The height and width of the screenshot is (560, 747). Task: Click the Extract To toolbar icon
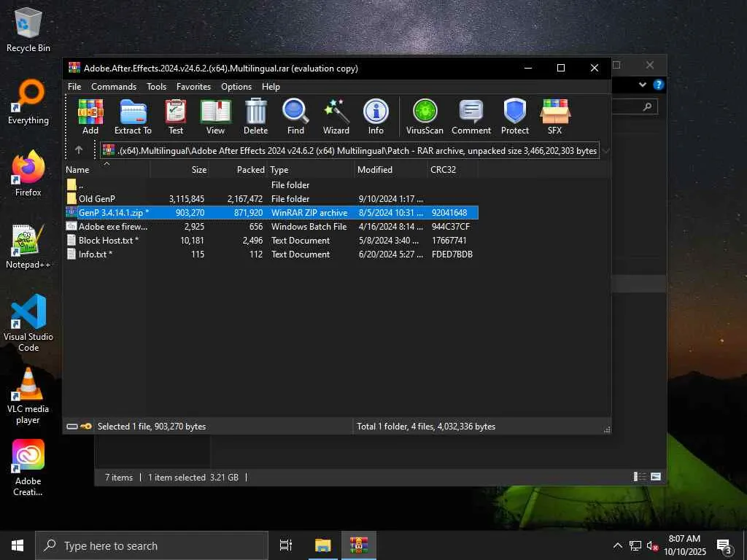[133, 117]
